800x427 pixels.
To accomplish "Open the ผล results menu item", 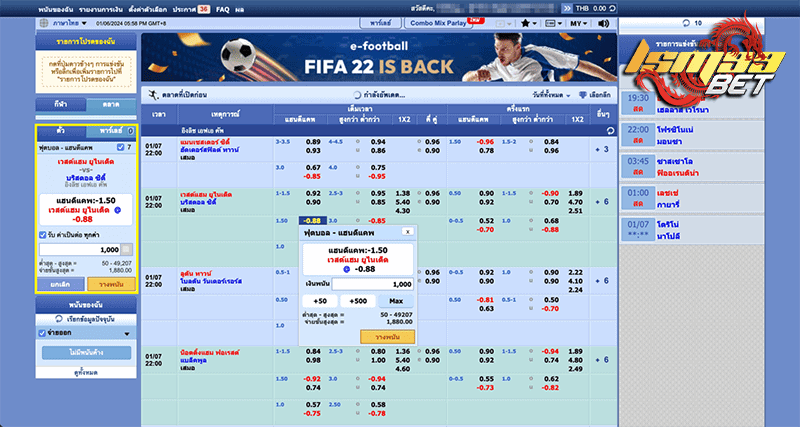I will [240, 9].
